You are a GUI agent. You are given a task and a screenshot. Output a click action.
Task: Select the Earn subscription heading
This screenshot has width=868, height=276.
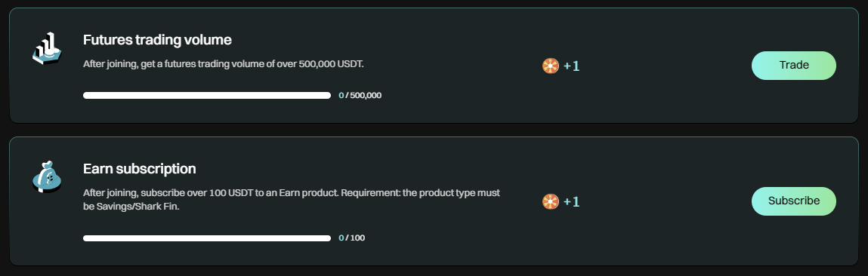[x=140, y=168]
